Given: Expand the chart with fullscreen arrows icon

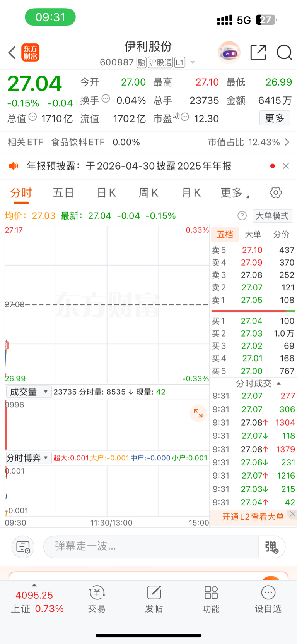Looking at the screenshot, I should point(198,413).
